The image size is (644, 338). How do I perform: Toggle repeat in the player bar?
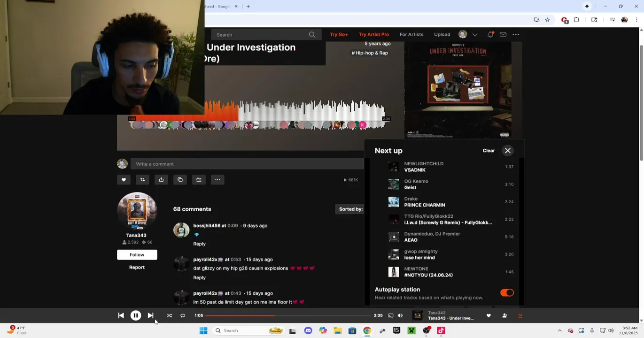[183, 315]
